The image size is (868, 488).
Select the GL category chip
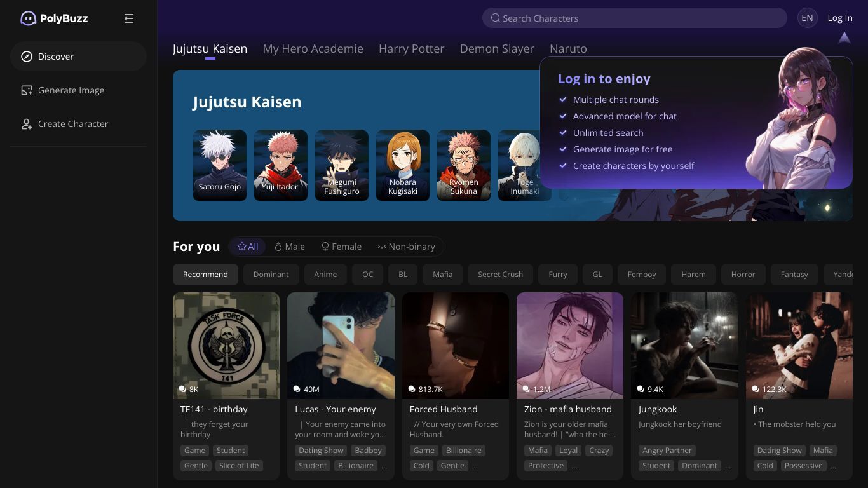coord(597,274)
